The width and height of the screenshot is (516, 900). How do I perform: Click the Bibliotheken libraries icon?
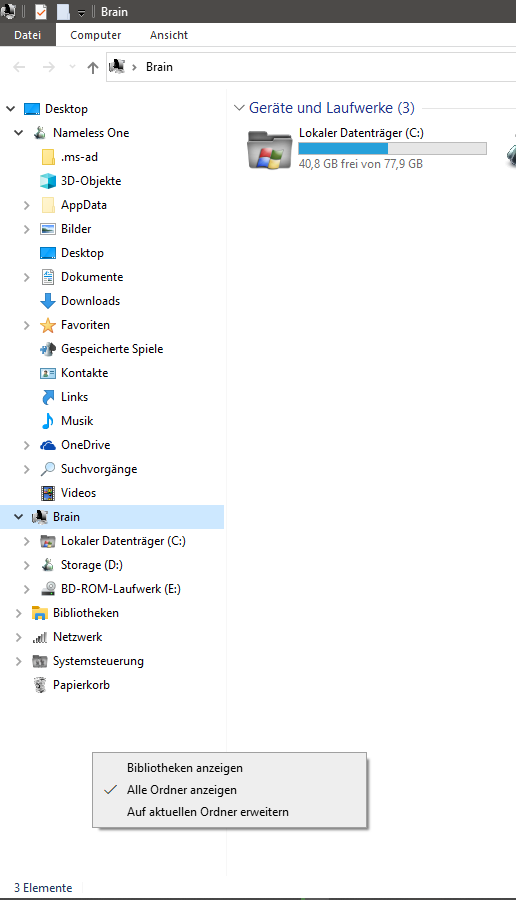40,613
